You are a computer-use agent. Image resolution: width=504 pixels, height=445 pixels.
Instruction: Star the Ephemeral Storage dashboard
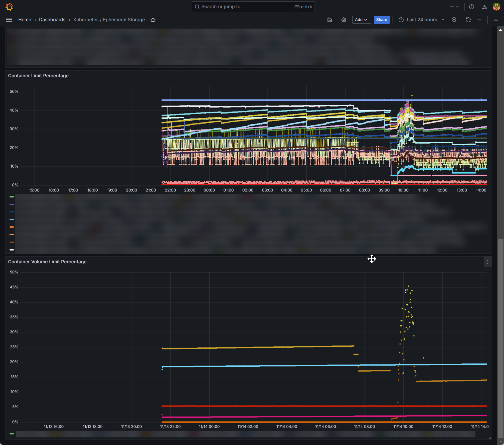click(x=153, y=20)
